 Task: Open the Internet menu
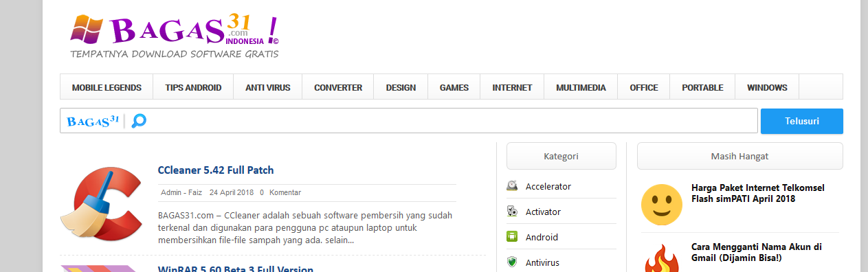click(512, 87)
